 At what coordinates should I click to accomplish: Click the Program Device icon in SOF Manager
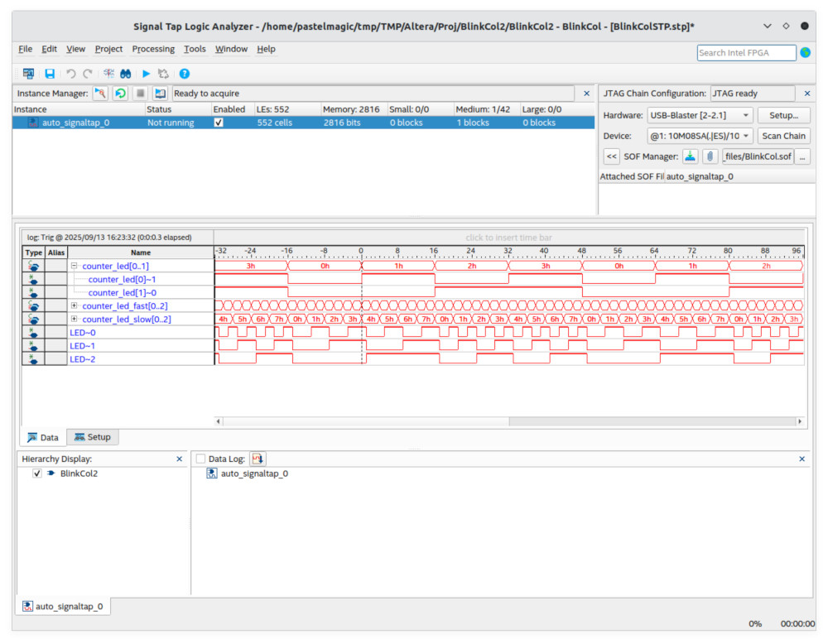690,156
